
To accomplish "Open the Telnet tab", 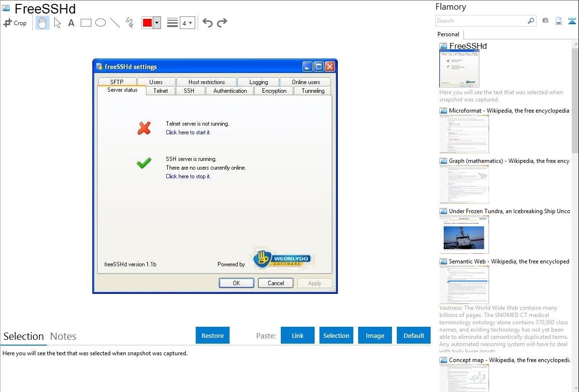I will (160, 91).
